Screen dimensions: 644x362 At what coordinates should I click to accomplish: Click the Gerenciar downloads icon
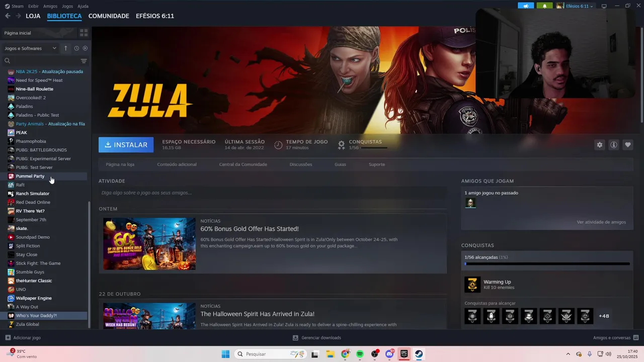click(296, 338)
